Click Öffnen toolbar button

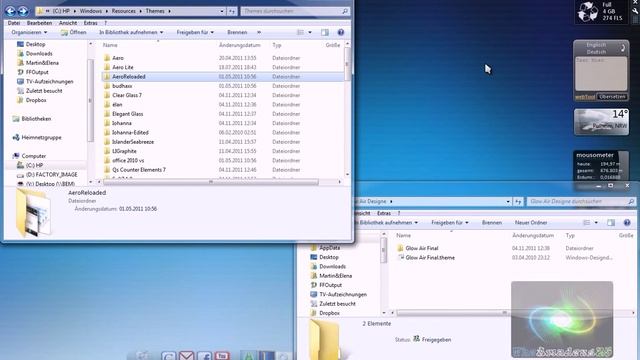click(x=73, y=32)
